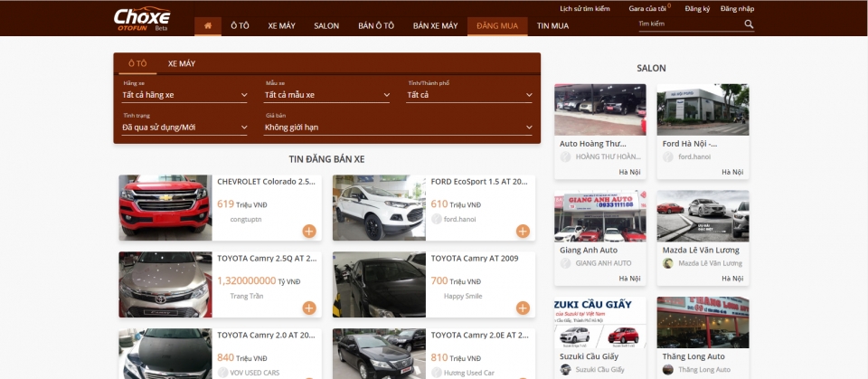
Task: Switch to the XE MÁY search tab
Action: tap(182, 63)
